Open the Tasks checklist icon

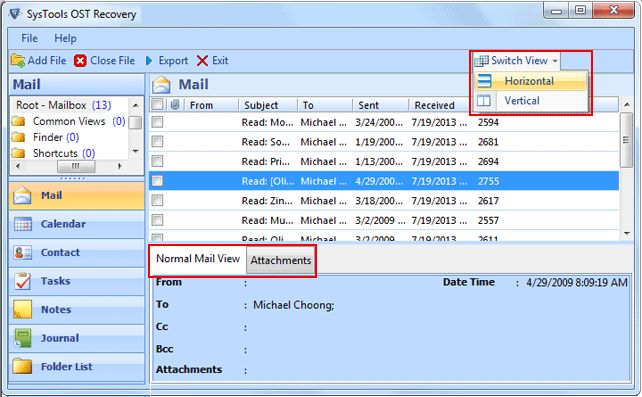coord(23,281)
